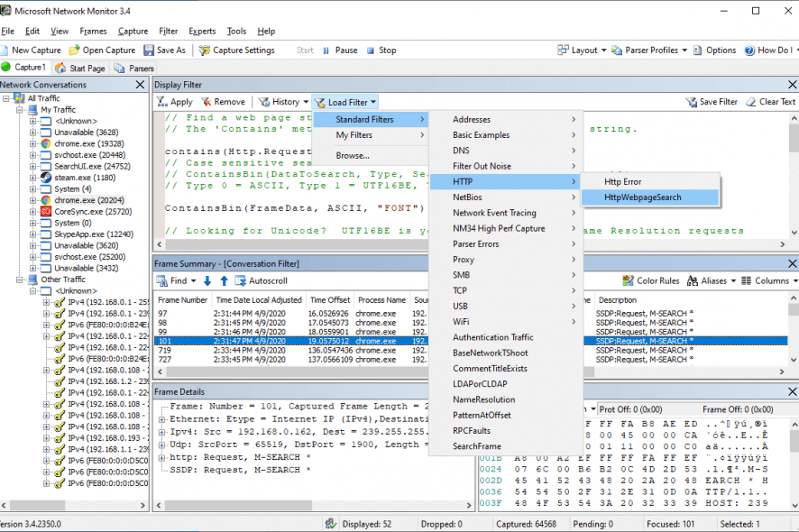Pause the running capture
This screenshot has width=799, height=532.
[x=340, y=50]
